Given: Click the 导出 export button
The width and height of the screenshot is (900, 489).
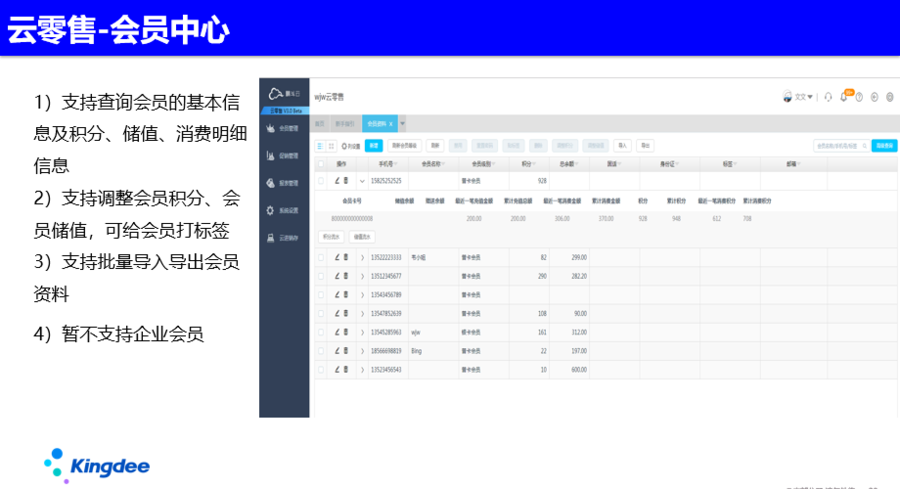Looking at the screenshot, I should (x=645, y=146).
